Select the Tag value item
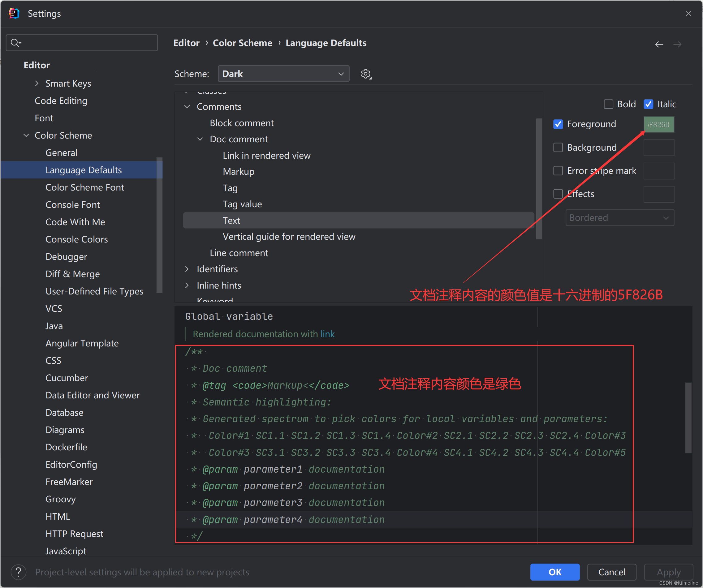 (242, 204)
